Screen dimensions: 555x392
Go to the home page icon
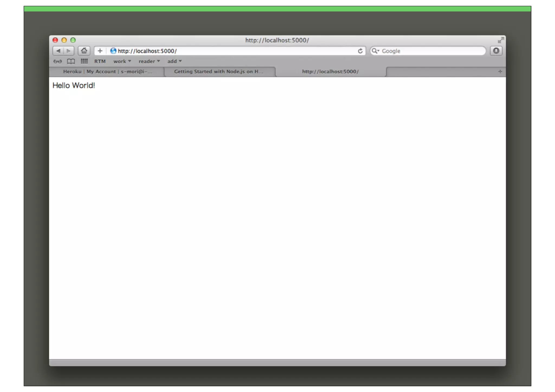click(84, 51)
